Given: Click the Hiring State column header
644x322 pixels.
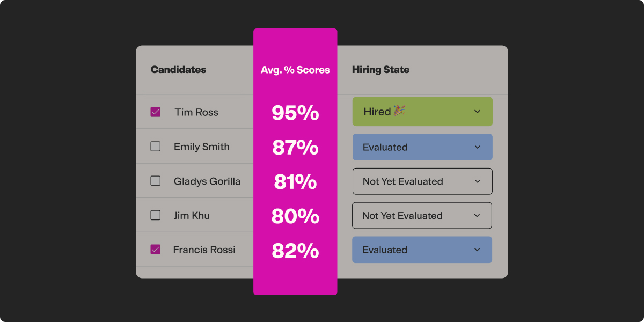Looking at the screenshot, I should [381, 69].
